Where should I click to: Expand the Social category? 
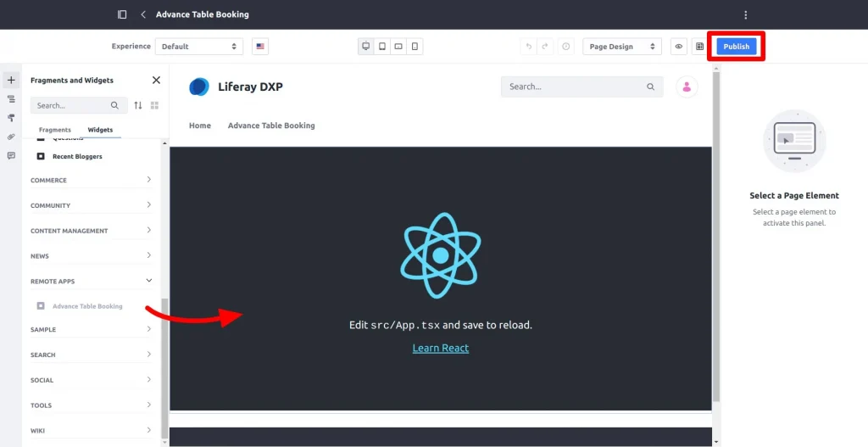coord(92,380)
